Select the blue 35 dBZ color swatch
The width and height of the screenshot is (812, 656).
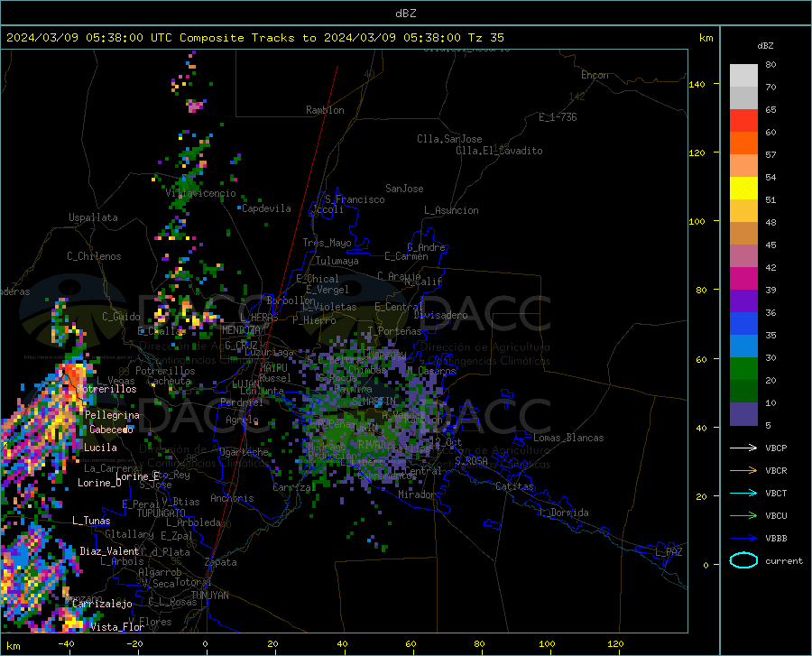(743, 324)
